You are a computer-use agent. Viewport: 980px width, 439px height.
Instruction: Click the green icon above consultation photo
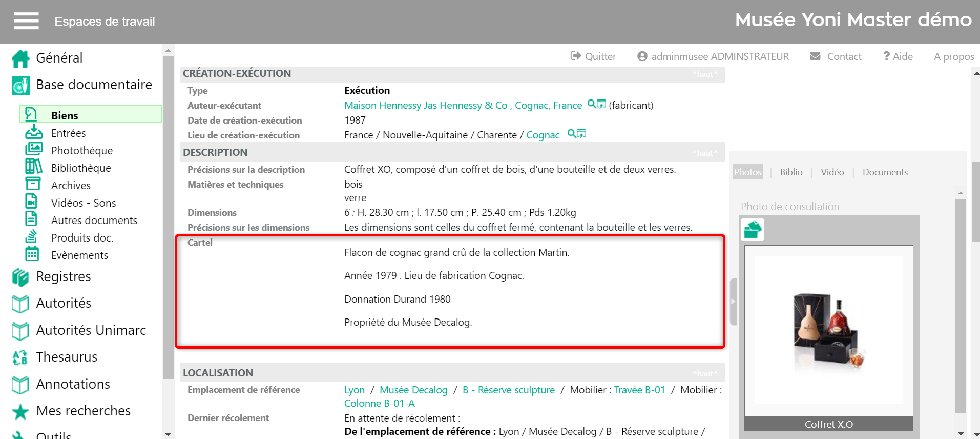[x=753, y=230]
